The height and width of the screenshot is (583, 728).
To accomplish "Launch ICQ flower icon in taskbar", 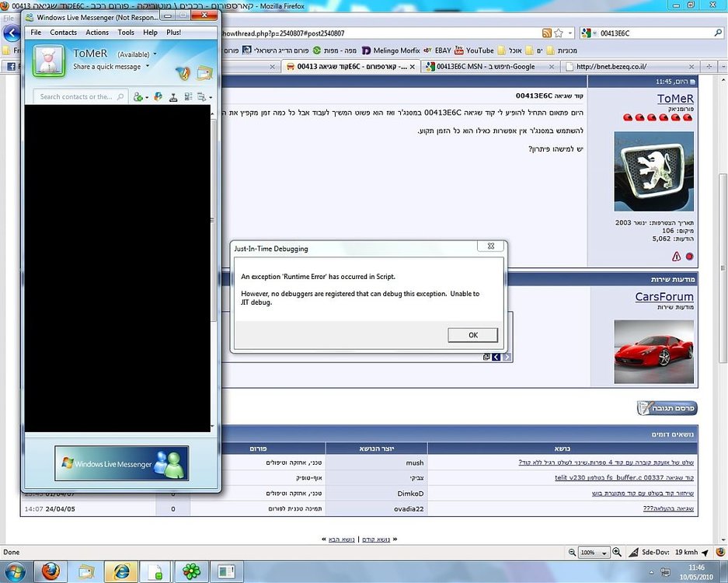I will tap(191, 571).
